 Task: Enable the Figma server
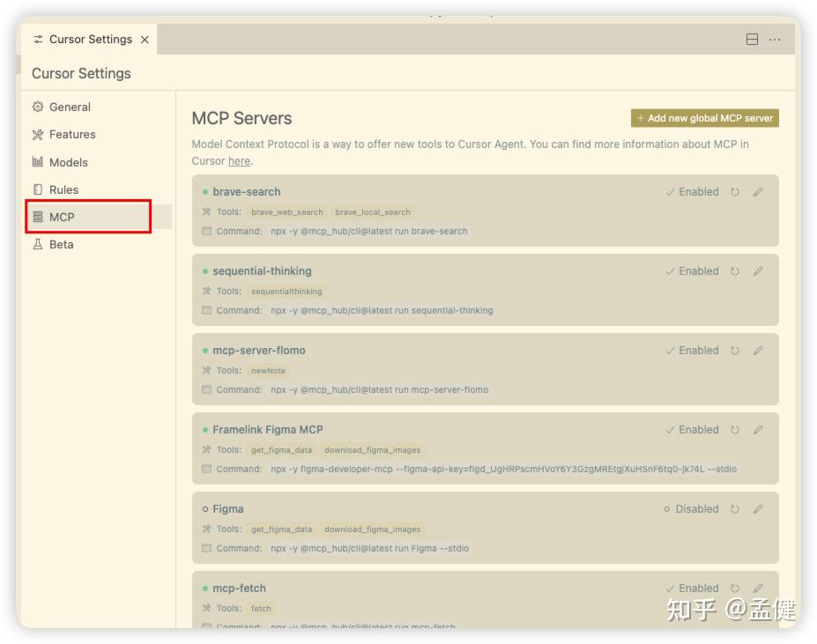coord(692,508)
